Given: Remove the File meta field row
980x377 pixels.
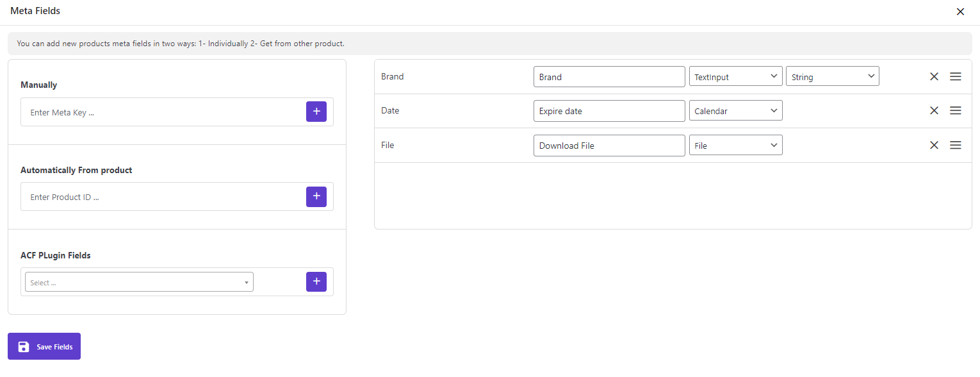Looking at the screenshot, I should (934, 145).
